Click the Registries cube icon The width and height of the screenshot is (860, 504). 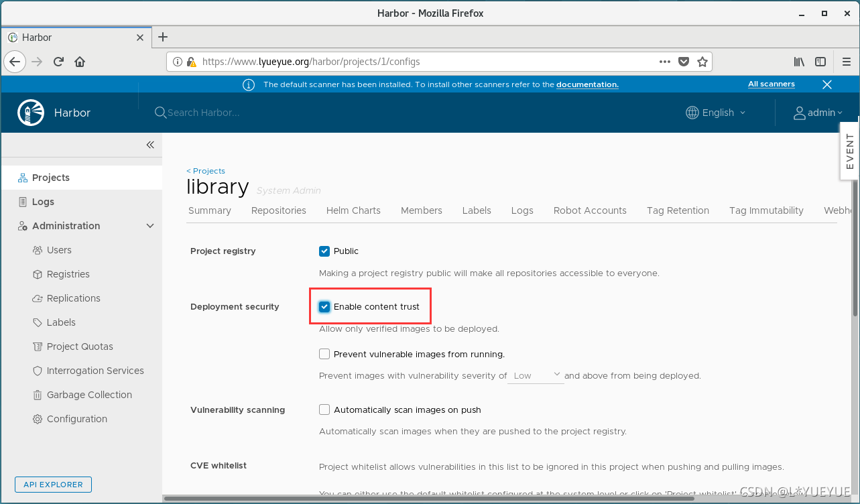(38, 274)
